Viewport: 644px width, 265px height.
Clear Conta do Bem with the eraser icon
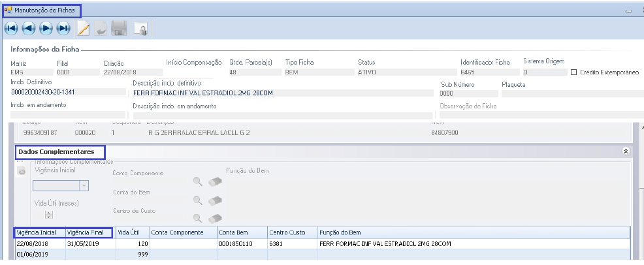(216, 200)
